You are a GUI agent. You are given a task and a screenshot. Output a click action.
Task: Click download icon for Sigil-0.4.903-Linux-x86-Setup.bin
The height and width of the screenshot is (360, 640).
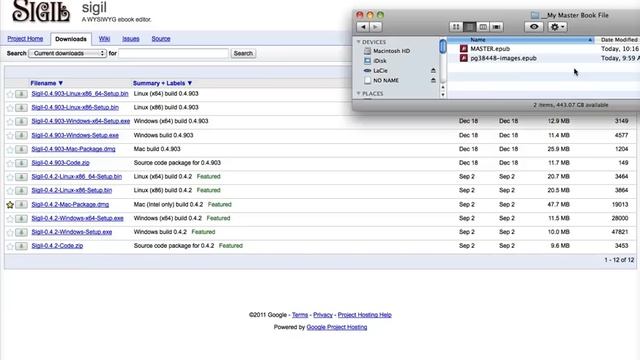click(x=21, y=108)
